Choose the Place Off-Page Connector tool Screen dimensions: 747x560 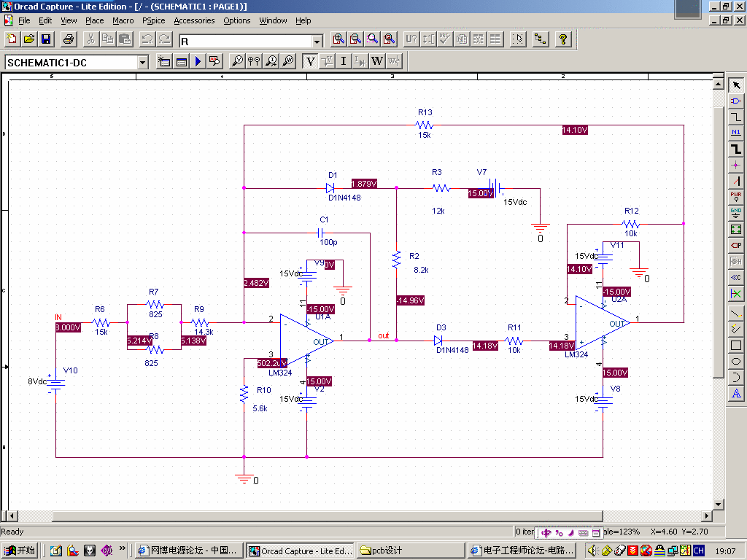pos(736,278)
